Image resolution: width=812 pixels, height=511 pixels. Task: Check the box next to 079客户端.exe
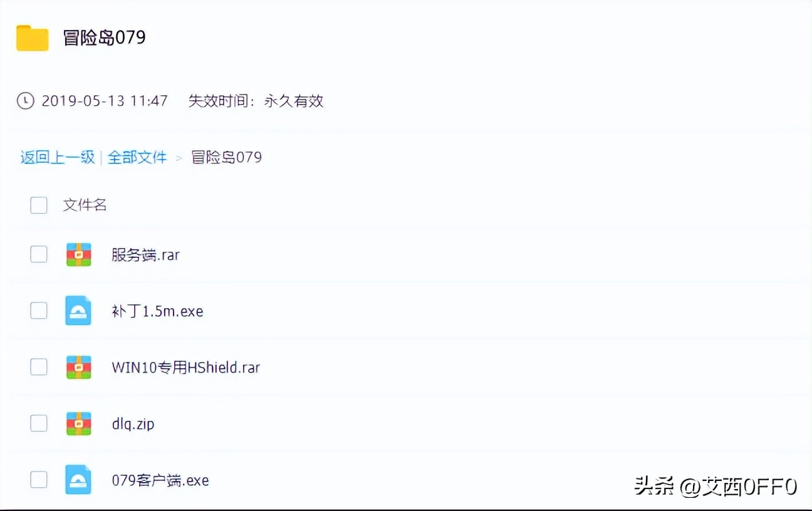pos(38,480)
